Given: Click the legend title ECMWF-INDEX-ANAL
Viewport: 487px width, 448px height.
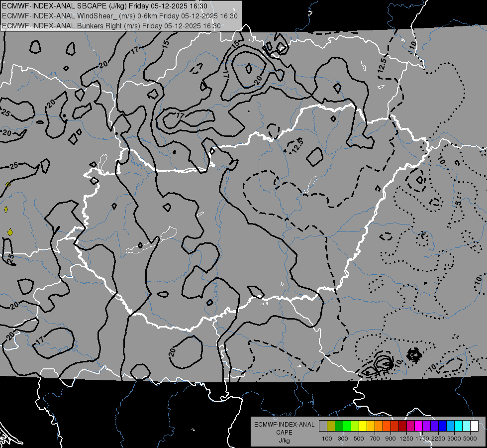Looking at the screenshot, I should click(285, 425).
